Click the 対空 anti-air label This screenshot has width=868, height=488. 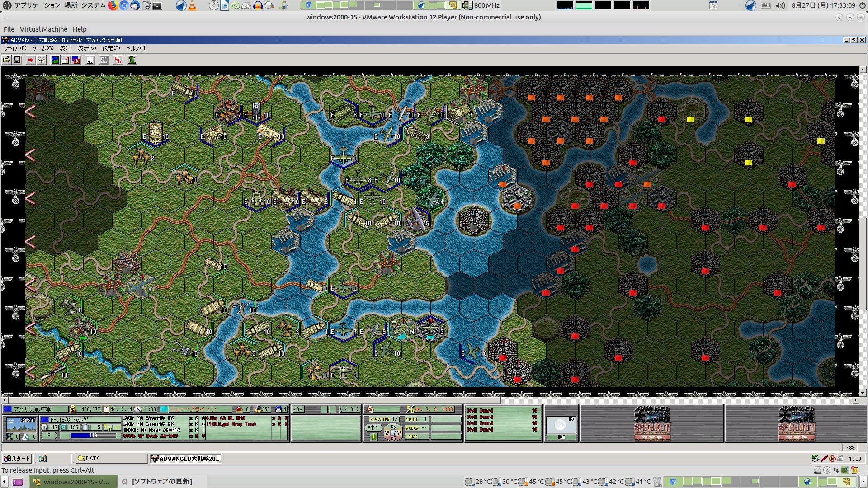(373, 427)
